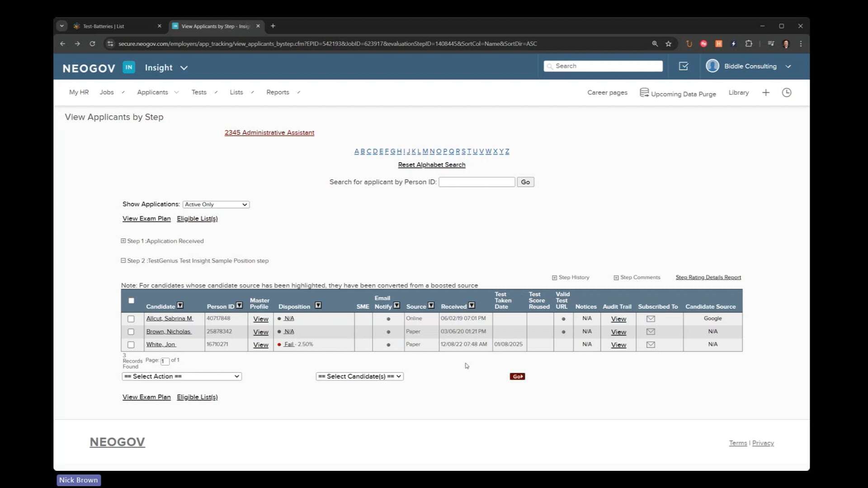The width and height of the screenshot is (868, 488).
Task: Click the Upcoming Data Purge database icon
Action: point(644,93)
